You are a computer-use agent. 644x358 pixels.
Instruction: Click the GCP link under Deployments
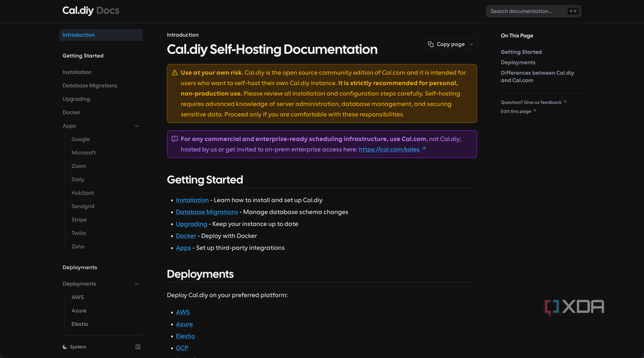(182, 348)
